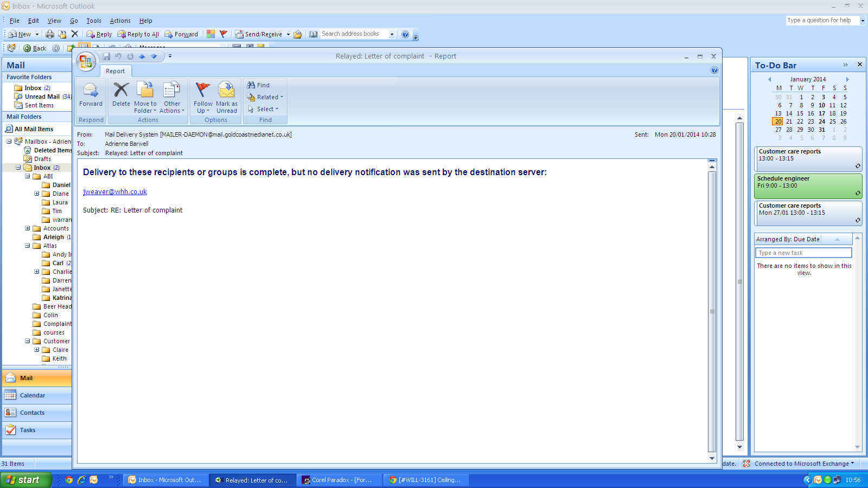Open the Tools menu
The image size is (868, 488).
[x=94, y=21]
